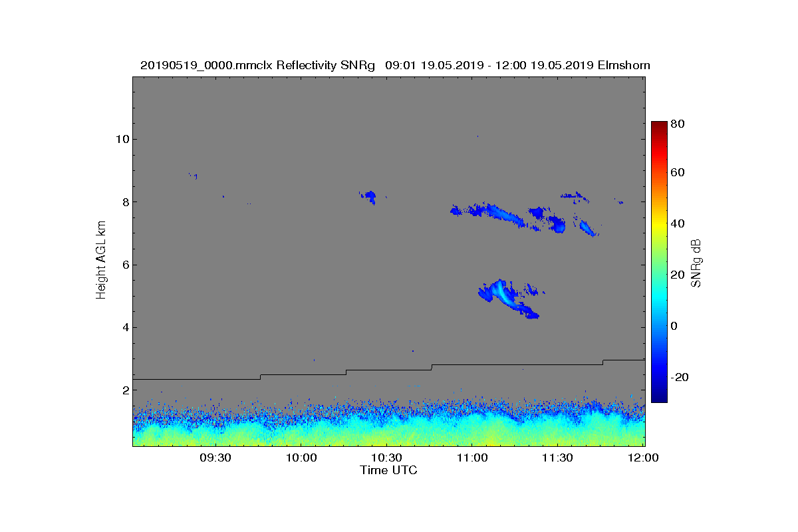The width and height of the screenshot is (798, 532).
Task: Select the 09:30 time tick label
Action: click(x=215, y=458)
